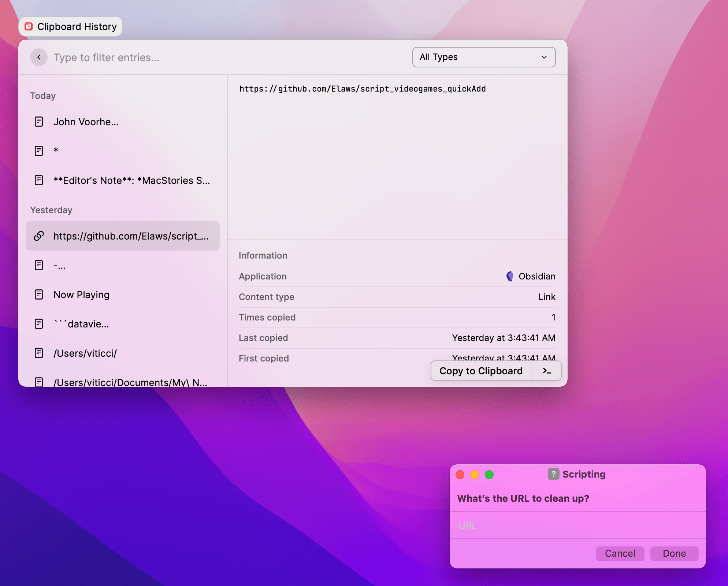Click Cancel in the Scripting dialog
Viewport: 728px width, 586px height.
point(620,553)
